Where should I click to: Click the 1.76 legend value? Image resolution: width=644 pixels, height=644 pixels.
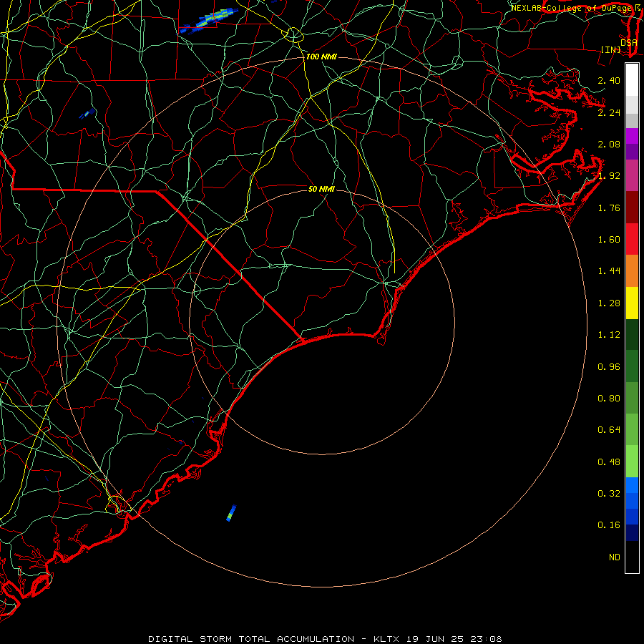[x=609, y=208]
